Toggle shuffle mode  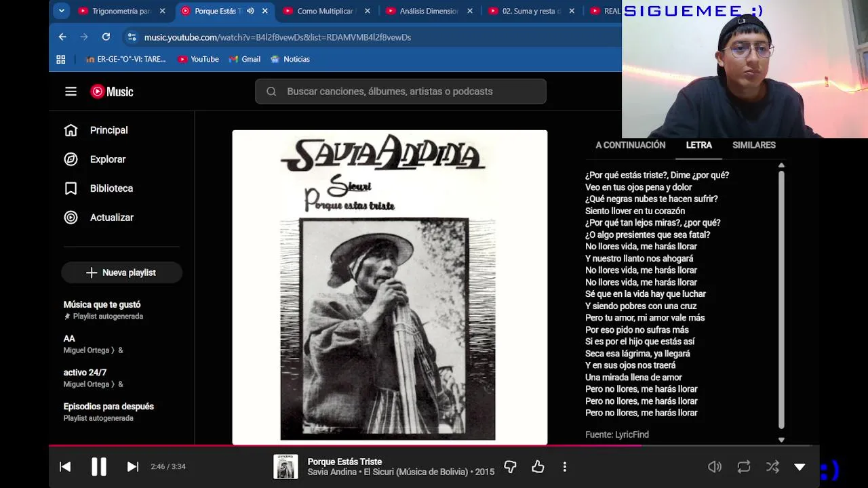tap(772, 466)
